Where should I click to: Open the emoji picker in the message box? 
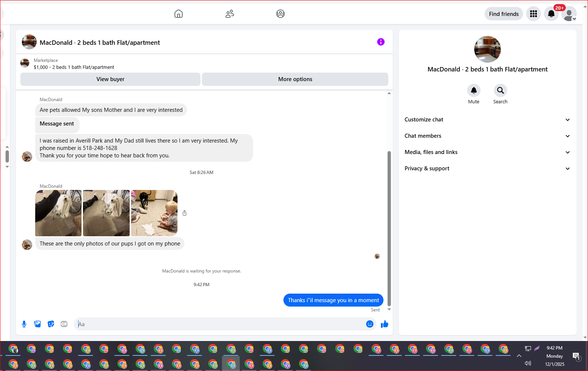pyautogui.click(x=370, y=324)
